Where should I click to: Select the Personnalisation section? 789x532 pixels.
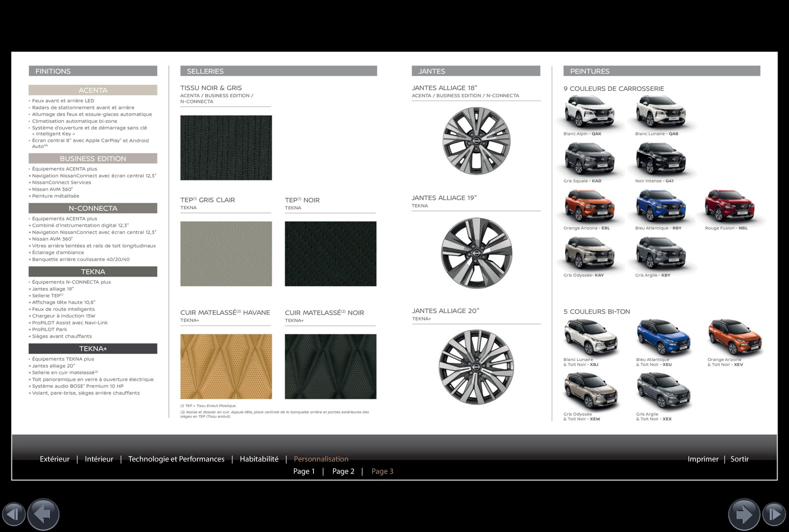coord(321,459)
